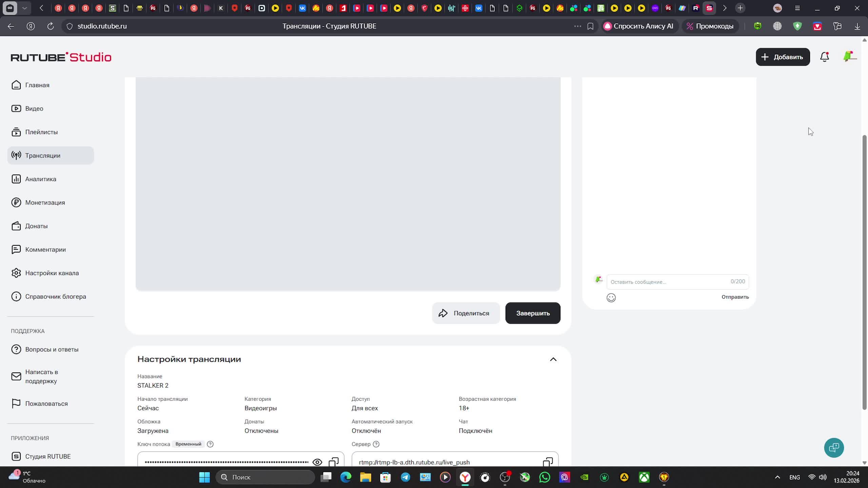868x488 pixels.
Task: Click help icon beside Ключ потока
Action: pyautogui.click(x=210, y=444)
